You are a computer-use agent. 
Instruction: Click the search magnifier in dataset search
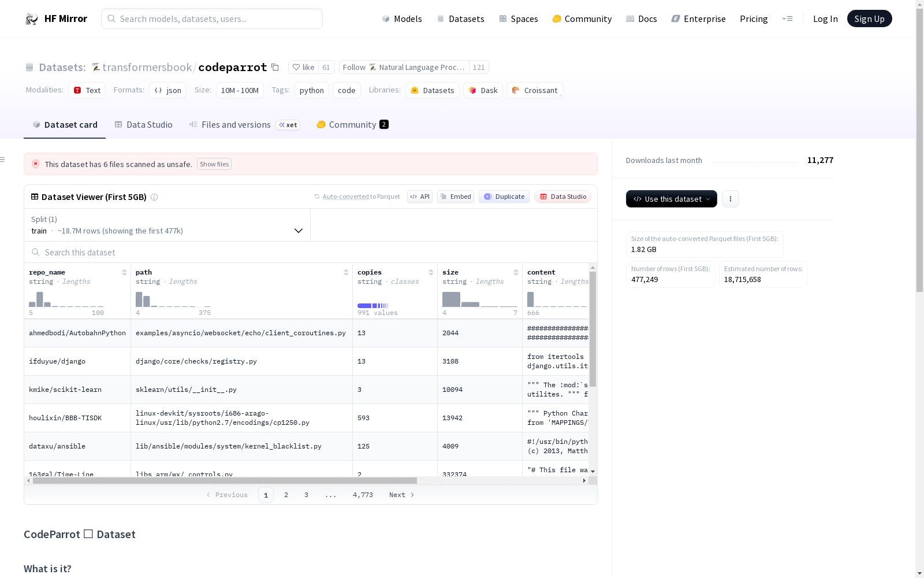pyautogui.click(x=36, y=253)
